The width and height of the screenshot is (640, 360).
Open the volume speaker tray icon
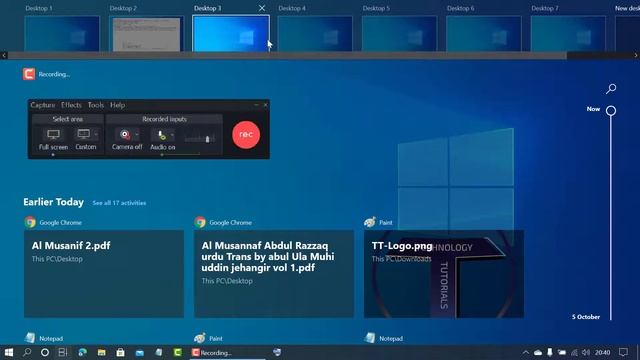(586, 353)
